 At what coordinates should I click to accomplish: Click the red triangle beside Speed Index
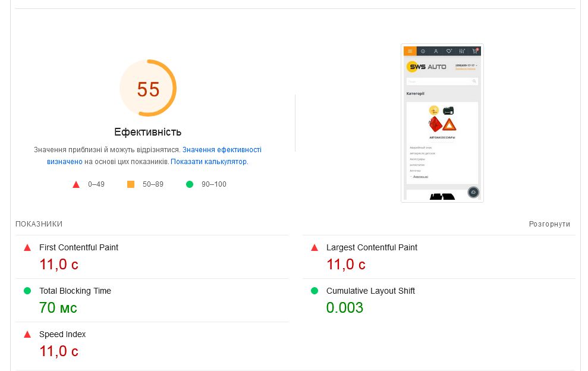[x=27, y=334]
